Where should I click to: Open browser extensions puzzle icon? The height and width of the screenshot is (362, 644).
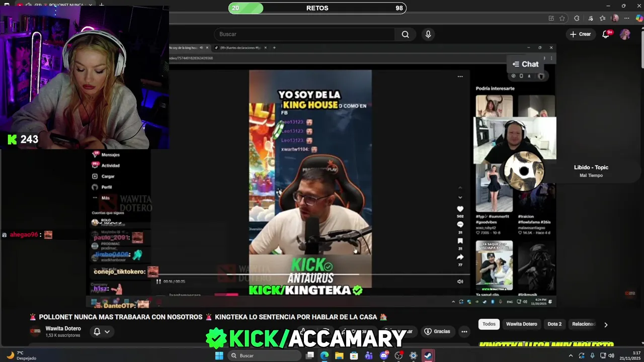pyautogui.click(x=577, y=18)
